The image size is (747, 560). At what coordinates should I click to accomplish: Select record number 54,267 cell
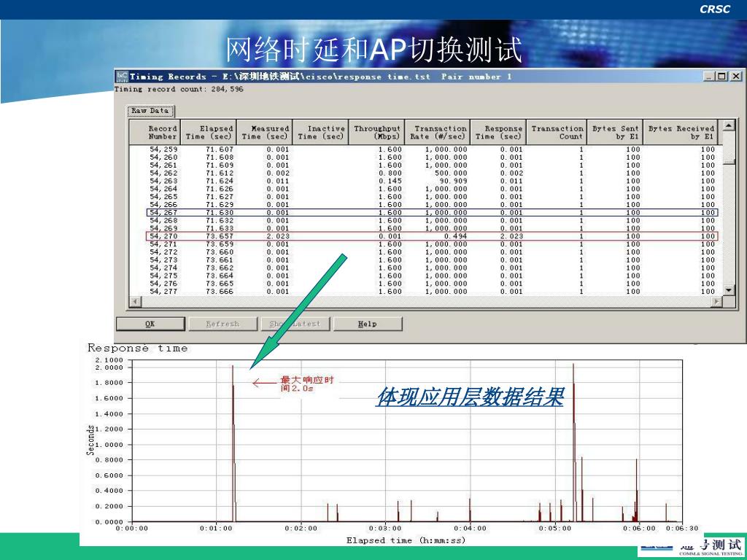tap(163, 213)
